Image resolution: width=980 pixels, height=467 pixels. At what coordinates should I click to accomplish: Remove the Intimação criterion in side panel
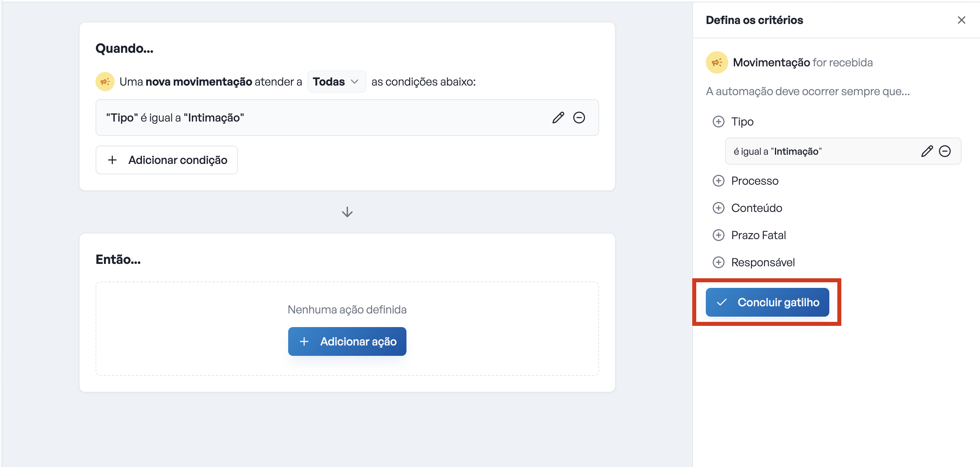(945, 151)
